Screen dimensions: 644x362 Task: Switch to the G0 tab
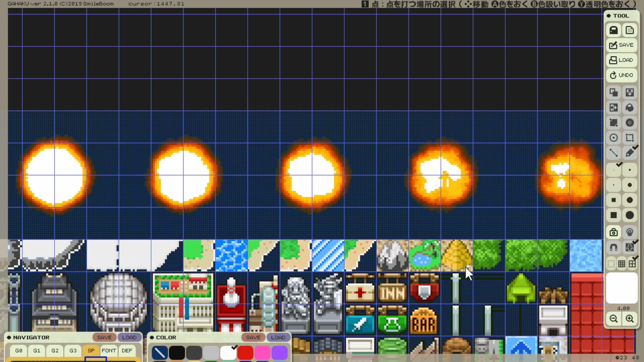click(x=19, y=351)
